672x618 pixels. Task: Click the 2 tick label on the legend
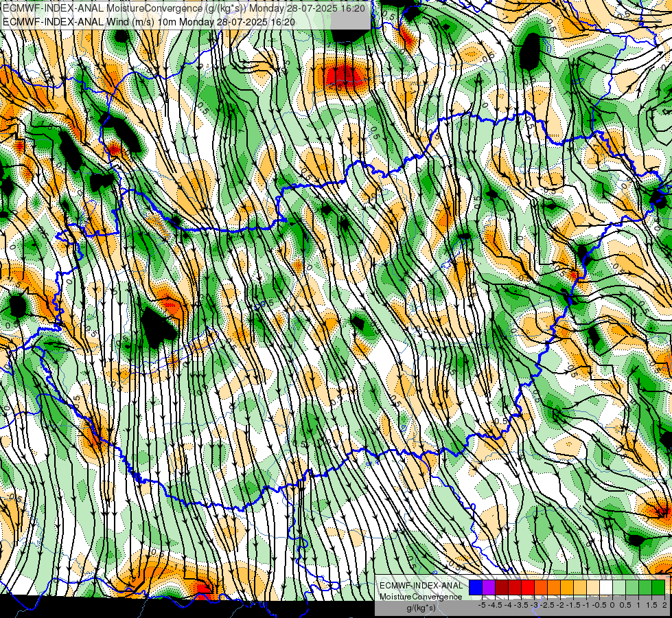[664, 605]
